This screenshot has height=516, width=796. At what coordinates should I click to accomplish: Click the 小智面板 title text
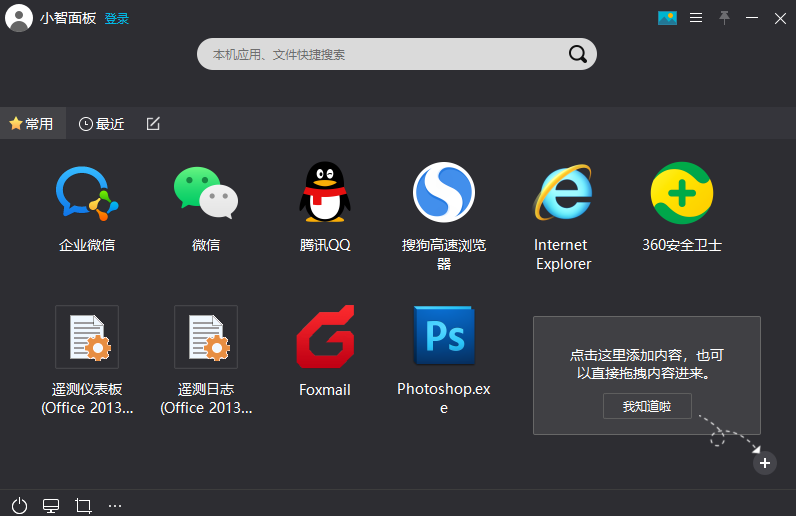click(68, 18)
